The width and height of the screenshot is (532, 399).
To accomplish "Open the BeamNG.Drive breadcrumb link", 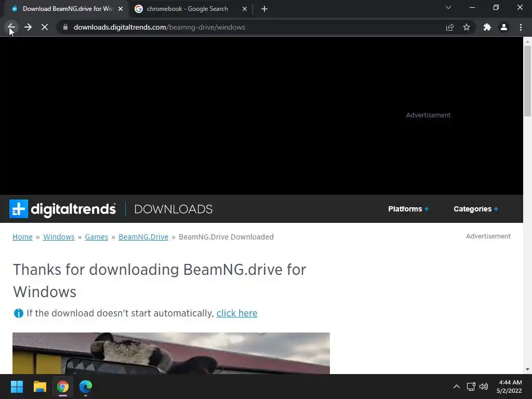I will coord(143,237).
